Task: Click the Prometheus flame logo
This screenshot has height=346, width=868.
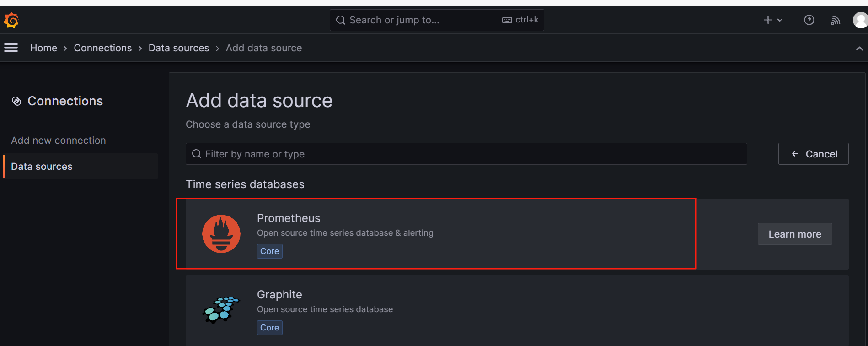Action: (x=221, y=234)
